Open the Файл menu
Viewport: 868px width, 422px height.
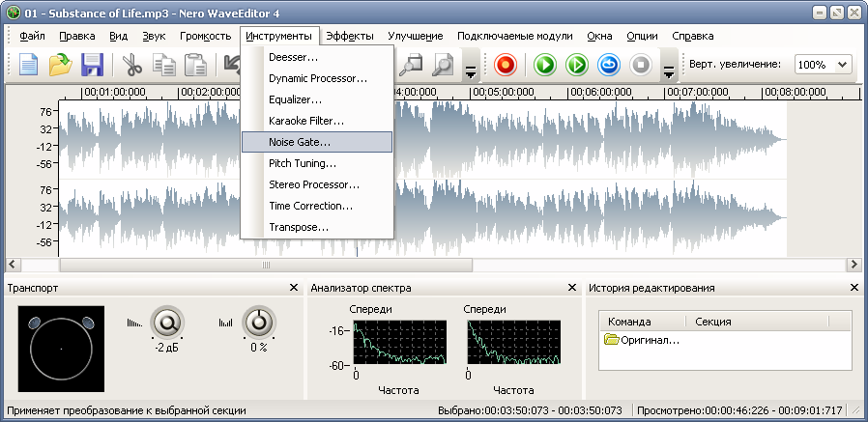pos(32,36)
